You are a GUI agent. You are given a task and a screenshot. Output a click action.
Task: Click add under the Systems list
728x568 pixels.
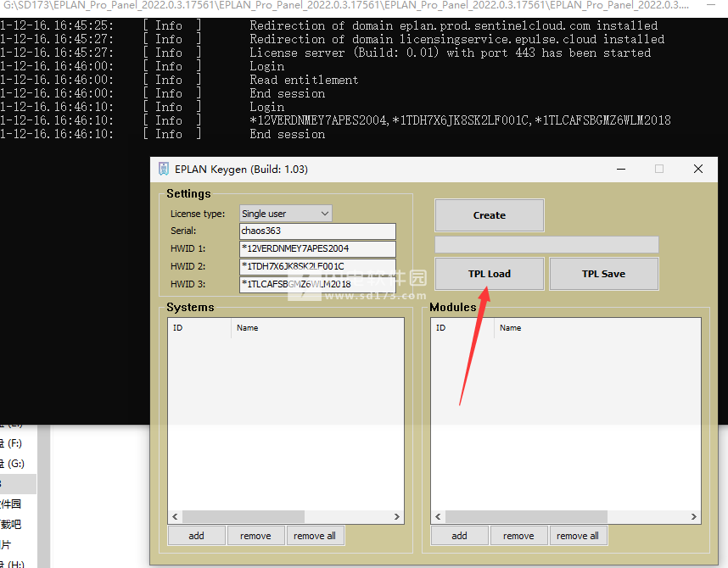click(196, 536)
